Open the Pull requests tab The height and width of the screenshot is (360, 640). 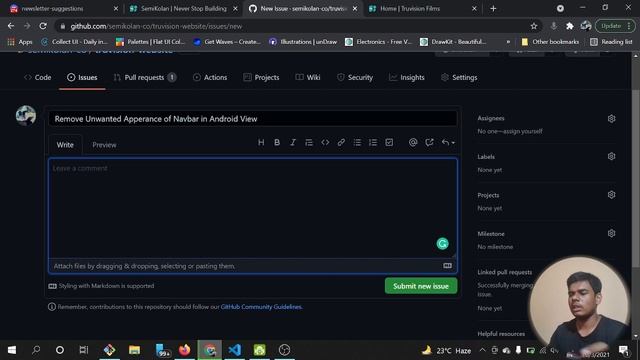[x=144, y=77]
